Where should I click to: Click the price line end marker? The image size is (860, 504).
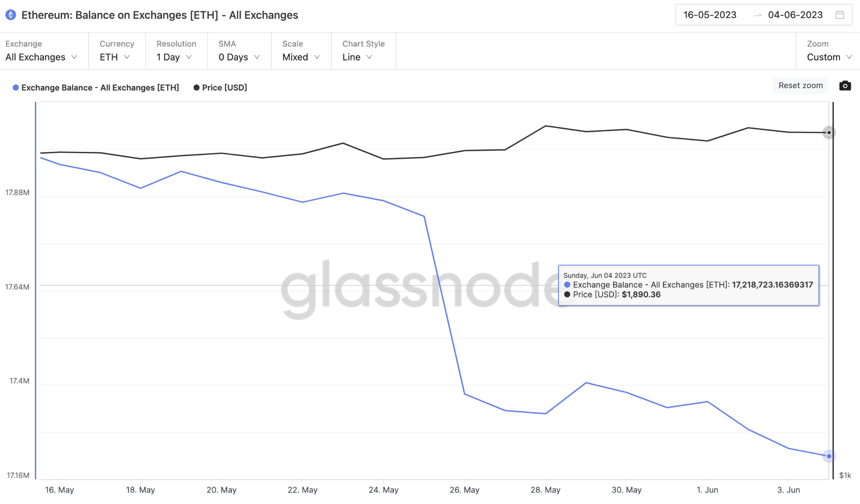(x=829, y=133)
